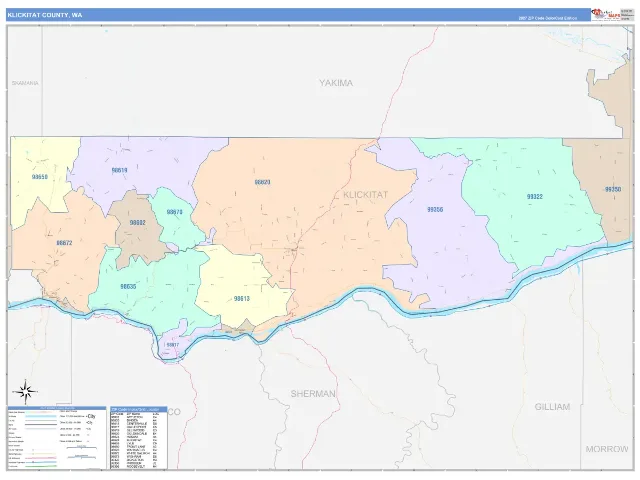Click the large 'City' sample in legend
Viewport: 640px width, 480px height.
pyautogui.click(x=91, y=416)
